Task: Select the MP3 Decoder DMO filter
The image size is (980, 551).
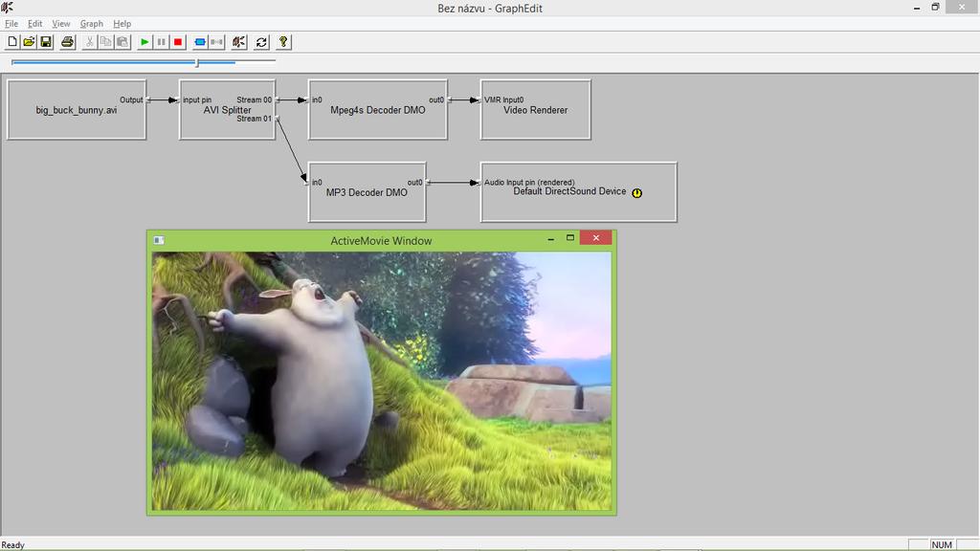Action: click(367, 192)
